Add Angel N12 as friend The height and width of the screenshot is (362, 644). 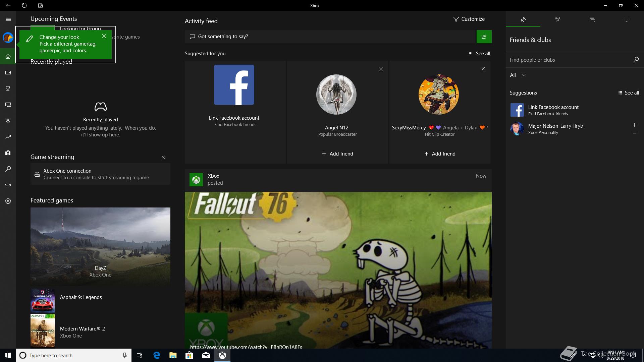[x=337, y=154]
